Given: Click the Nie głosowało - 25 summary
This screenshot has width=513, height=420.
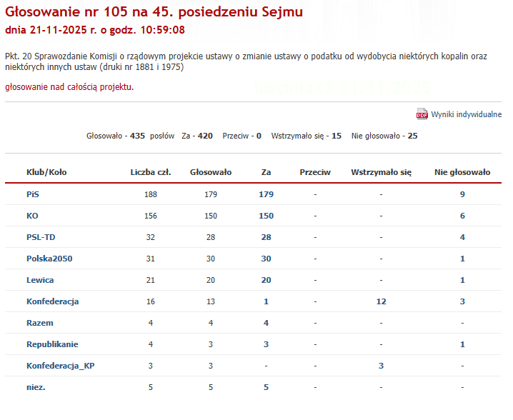Looking at the screenshot, I should point(384,136).
